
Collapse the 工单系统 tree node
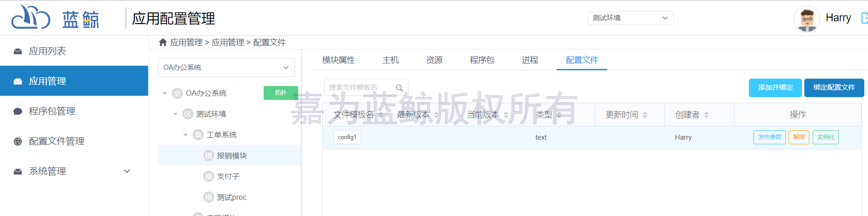pos(186,135)
